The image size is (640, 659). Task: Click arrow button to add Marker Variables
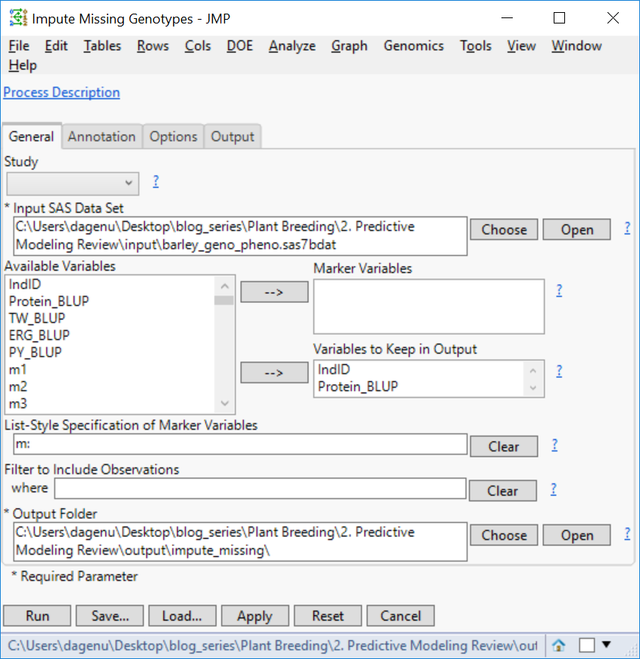(274, 292)
